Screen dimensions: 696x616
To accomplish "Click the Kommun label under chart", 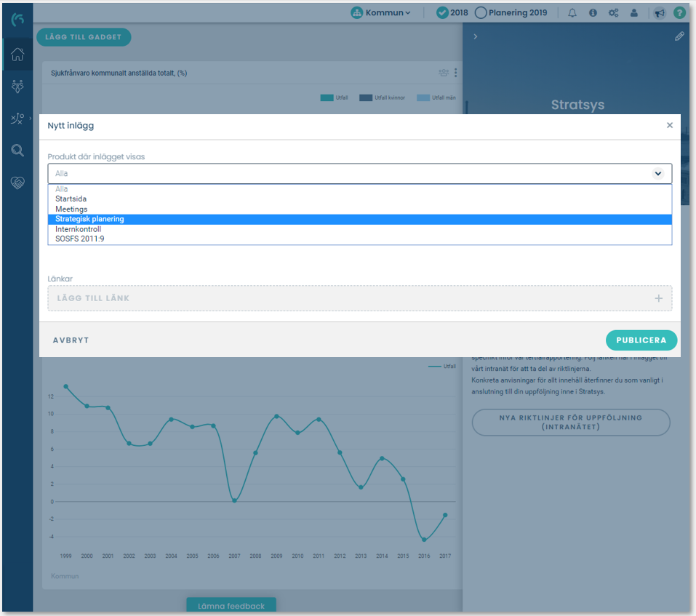I will click(x=65, y=576).
